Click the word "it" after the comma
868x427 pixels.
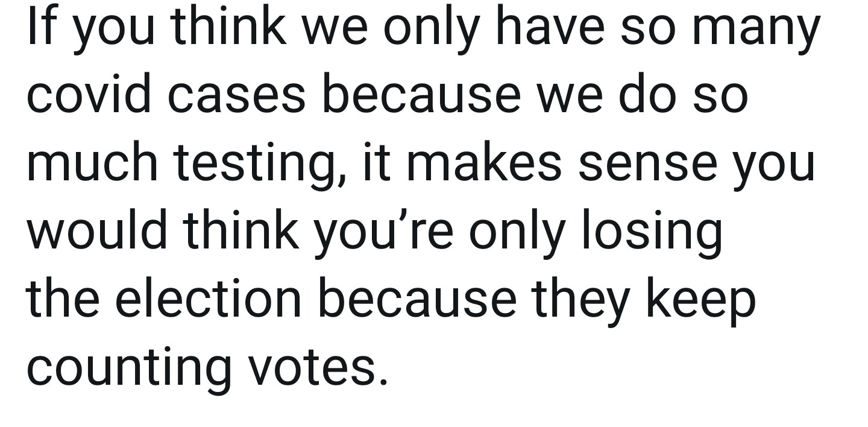pyautogui.click(x=373, y=164)
